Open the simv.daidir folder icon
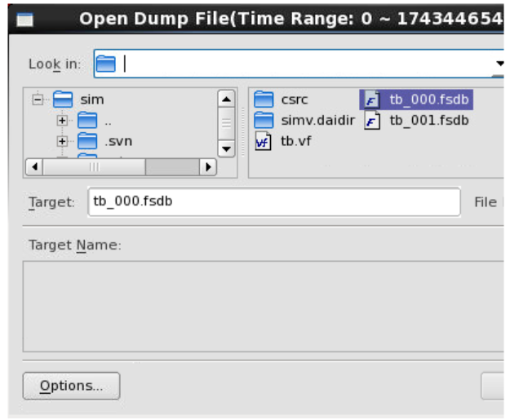This screenshot has height=420, width=510. [x=264, y=120]
